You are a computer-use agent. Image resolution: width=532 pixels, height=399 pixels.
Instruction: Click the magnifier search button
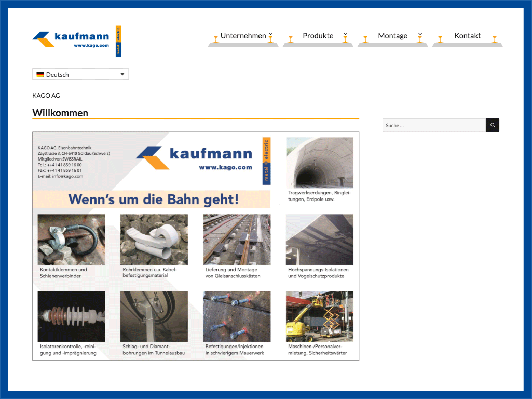(493, 125)
